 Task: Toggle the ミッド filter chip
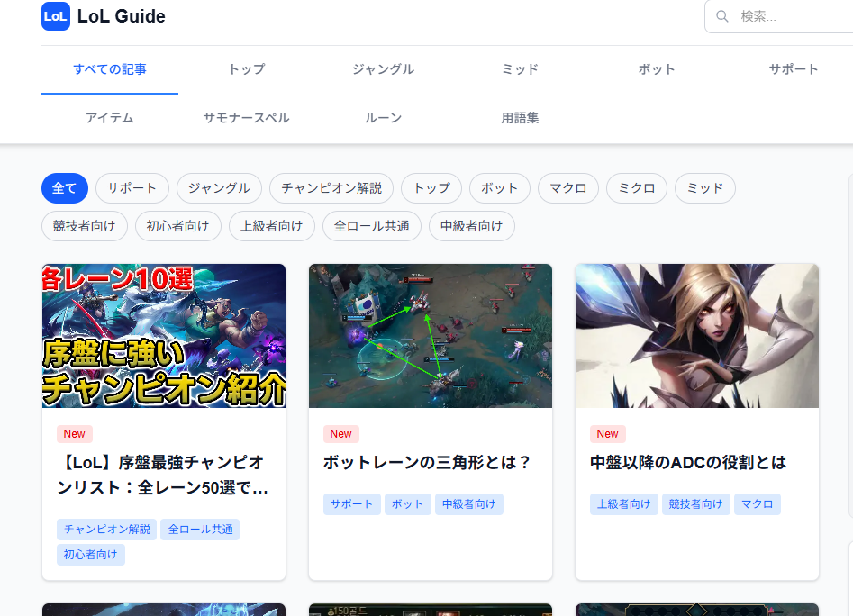tap(705, 188)
